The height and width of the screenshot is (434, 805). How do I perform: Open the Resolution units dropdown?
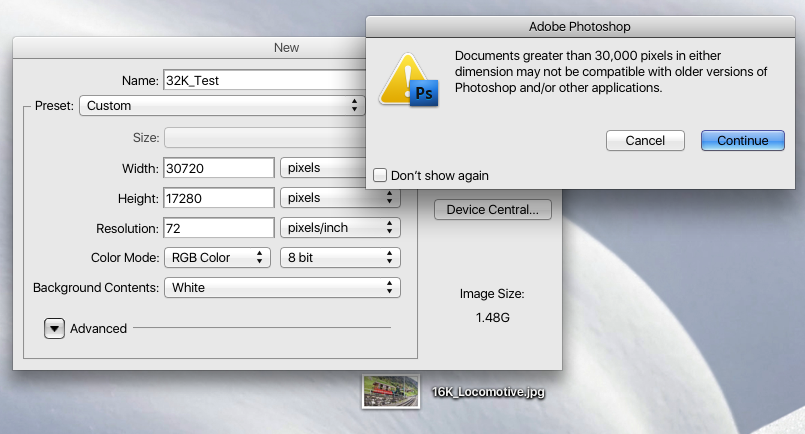pyautogui.click(x=340, y=228)
